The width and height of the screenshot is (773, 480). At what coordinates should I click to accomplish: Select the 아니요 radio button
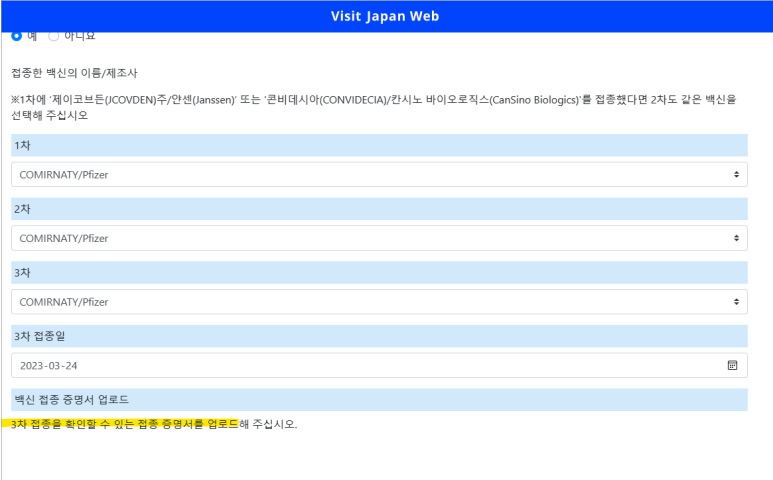point(54,35)
